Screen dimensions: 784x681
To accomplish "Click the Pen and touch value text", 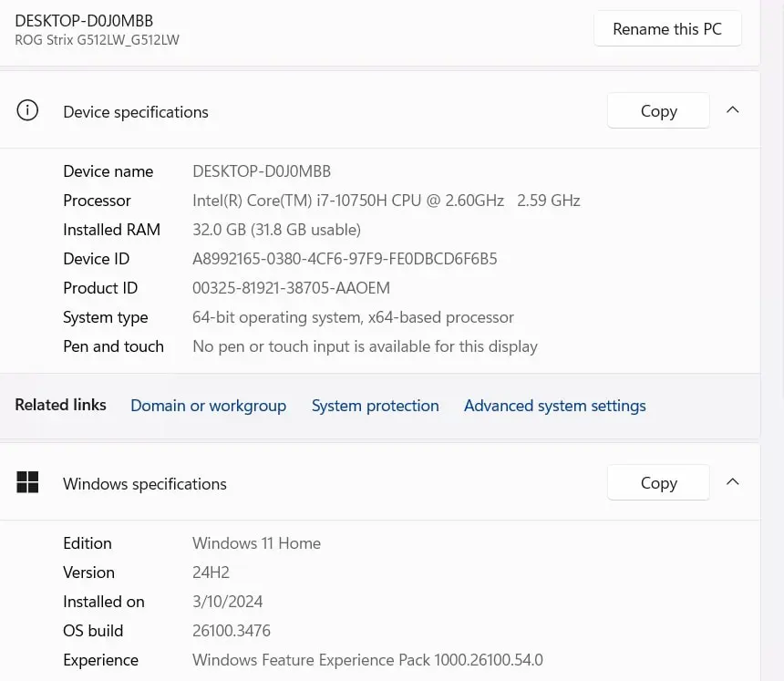I will coord(365,346).
